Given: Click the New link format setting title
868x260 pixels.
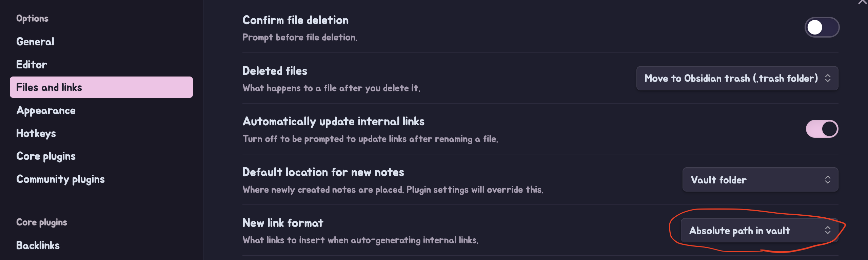Looking at the screenshot, I should [283, 223].
